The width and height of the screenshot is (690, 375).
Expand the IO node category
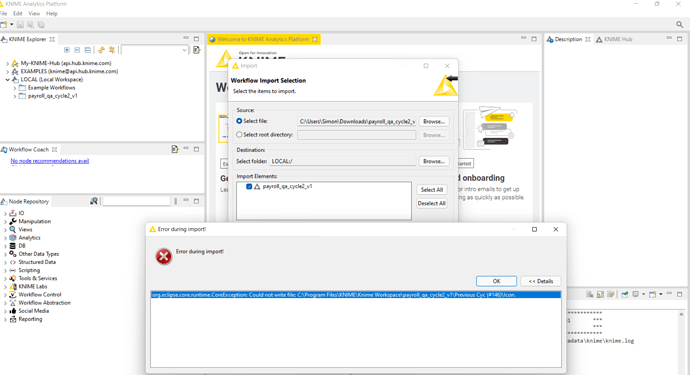click(5, 213)
